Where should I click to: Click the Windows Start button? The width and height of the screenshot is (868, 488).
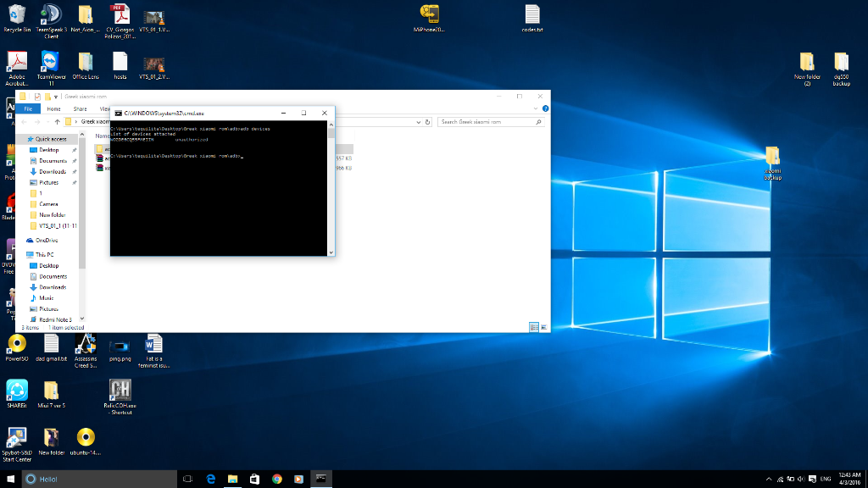click(11, 479)
